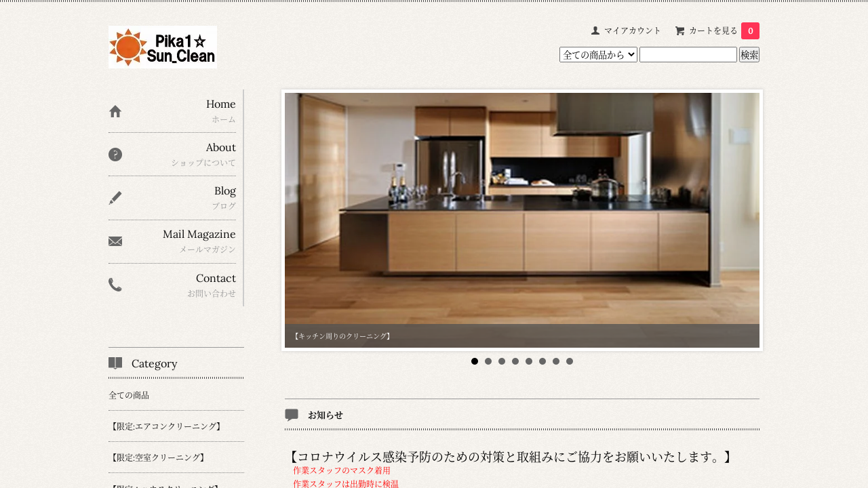Click the phone icon beside Contact

(x=115, y=285)
